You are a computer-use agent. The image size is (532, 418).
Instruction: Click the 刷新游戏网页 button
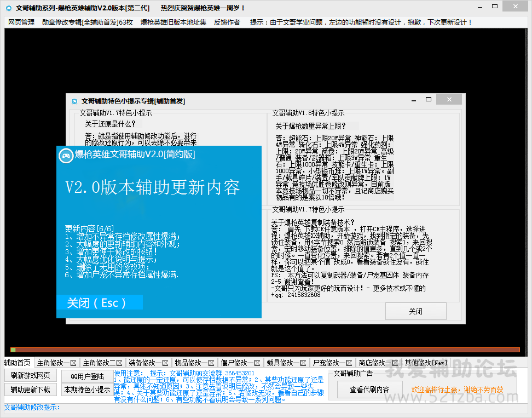(31, 375)
